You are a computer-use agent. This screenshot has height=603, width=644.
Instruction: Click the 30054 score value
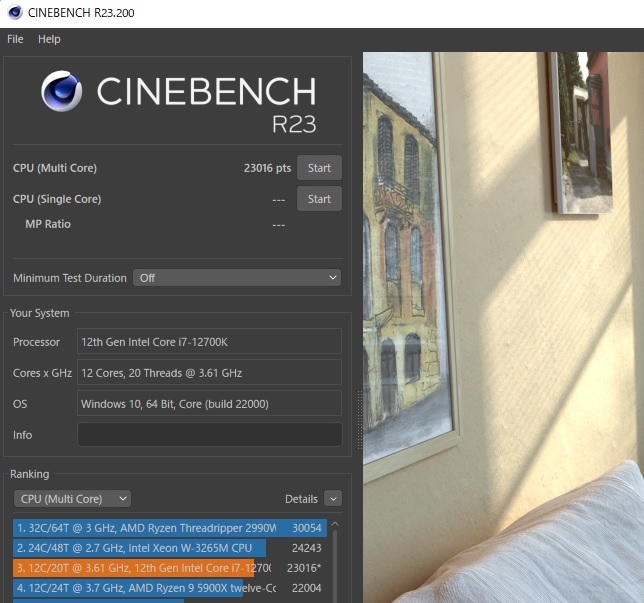(x=307, y=528)
